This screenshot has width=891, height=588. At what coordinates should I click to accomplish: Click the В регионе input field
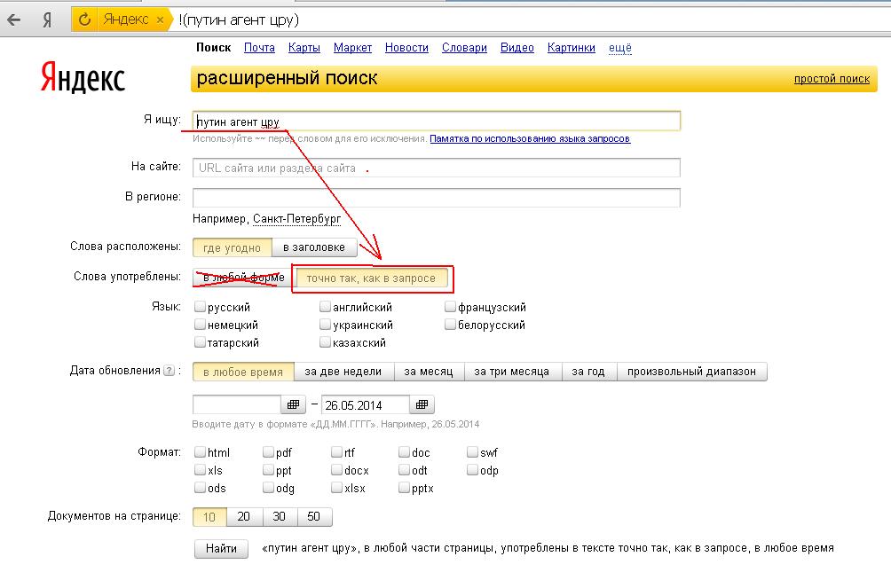pos(437,198)
